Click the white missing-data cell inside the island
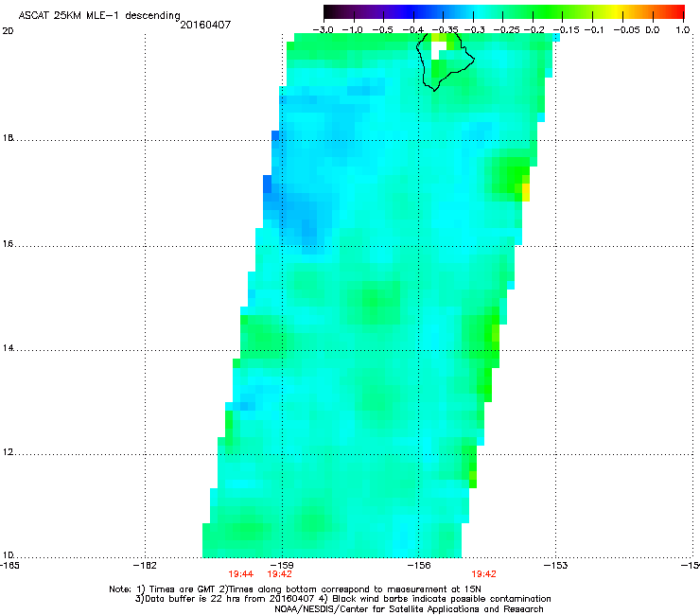Screen dimensions: 700x615 438,50
